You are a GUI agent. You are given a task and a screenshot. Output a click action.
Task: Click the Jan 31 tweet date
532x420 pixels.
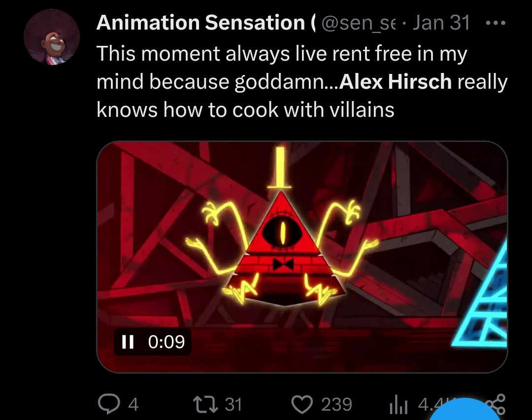point(441,22)
